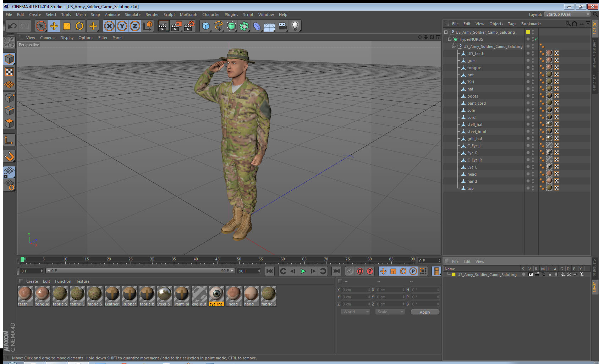Open the Simulate menu

point(133,15)
